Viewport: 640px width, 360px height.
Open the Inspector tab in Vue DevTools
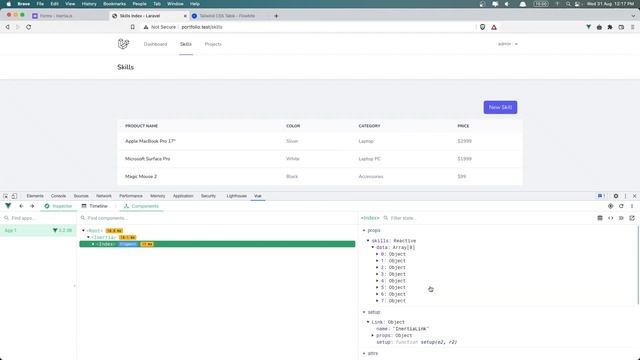[58, 206]
